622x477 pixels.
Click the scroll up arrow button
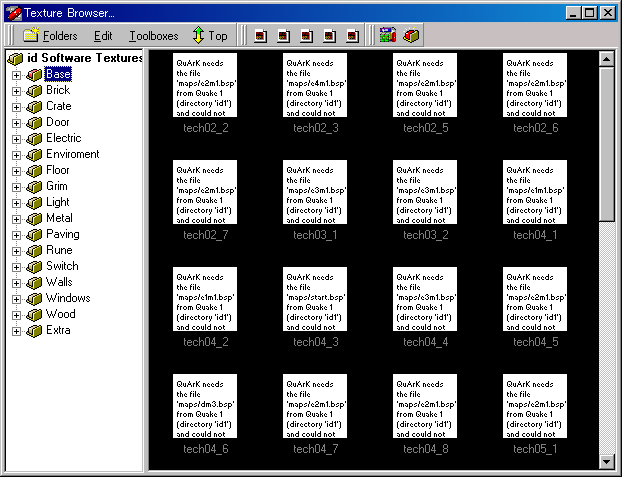[606, 60]
